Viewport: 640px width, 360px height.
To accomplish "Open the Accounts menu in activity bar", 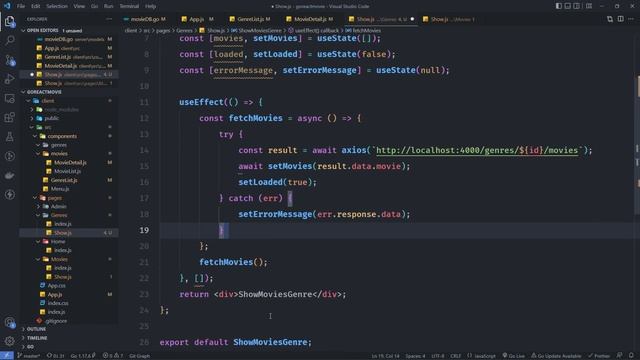I will click(x=9, y=322).
